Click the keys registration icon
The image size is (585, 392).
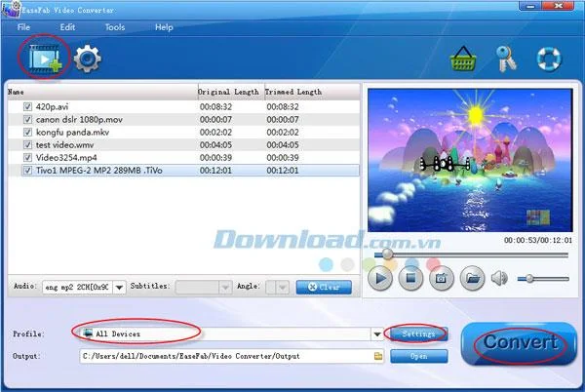click(507, 59)
